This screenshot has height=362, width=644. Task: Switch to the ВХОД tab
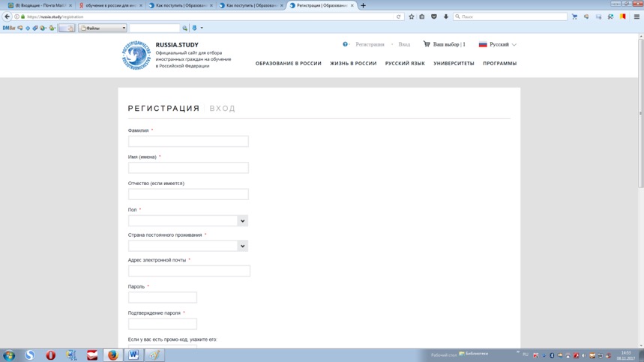pos(223,109)
